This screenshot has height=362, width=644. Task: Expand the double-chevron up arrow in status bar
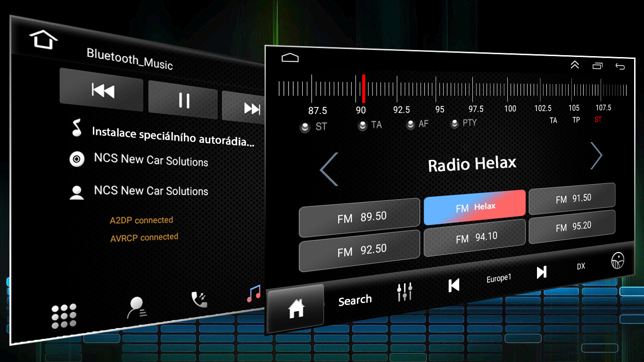pyautogui.click(x=575, y=65)
